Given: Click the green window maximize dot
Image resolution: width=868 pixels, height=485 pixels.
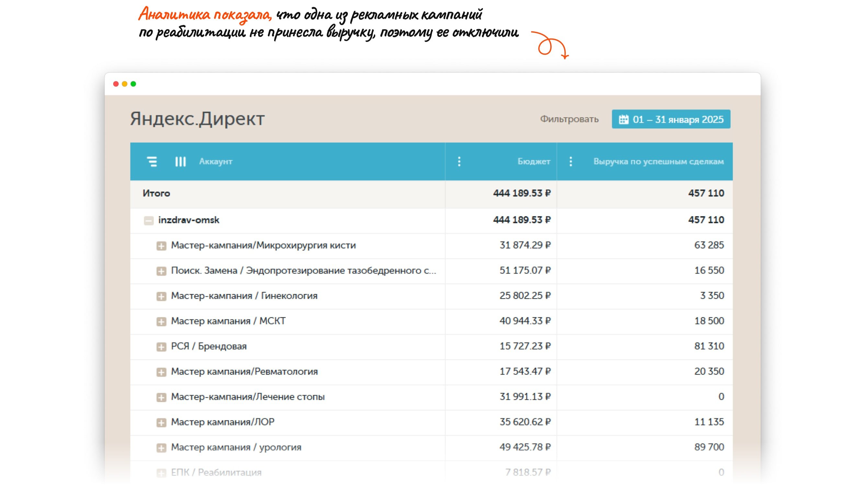Looking at the screenshot, I should click(133, 84).
